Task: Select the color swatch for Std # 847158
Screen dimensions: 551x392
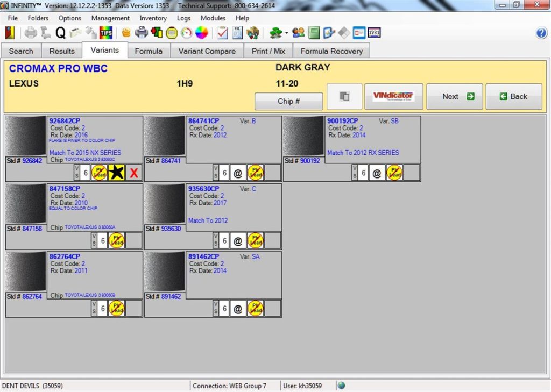Action: pos(26,204)
